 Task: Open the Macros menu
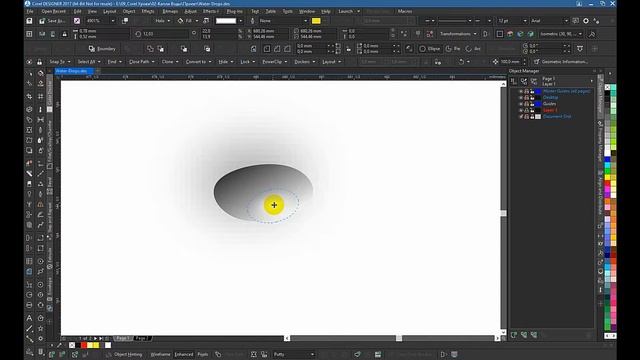[x=404, y=11]
